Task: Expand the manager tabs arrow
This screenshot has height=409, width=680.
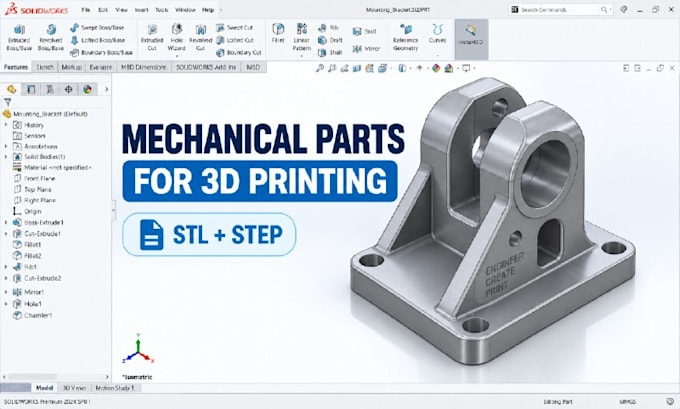Action: (x=106, y=89)
